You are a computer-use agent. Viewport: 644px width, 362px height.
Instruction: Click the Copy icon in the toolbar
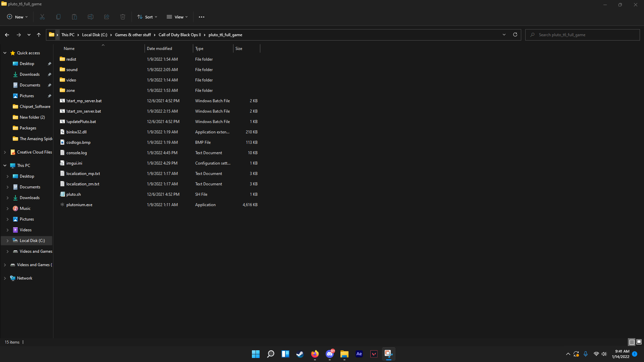pyautogui.click(x=58, y=17)
